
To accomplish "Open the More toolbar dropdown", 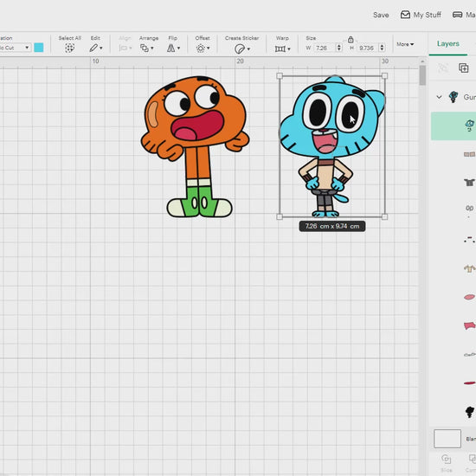I will (405, 44).
